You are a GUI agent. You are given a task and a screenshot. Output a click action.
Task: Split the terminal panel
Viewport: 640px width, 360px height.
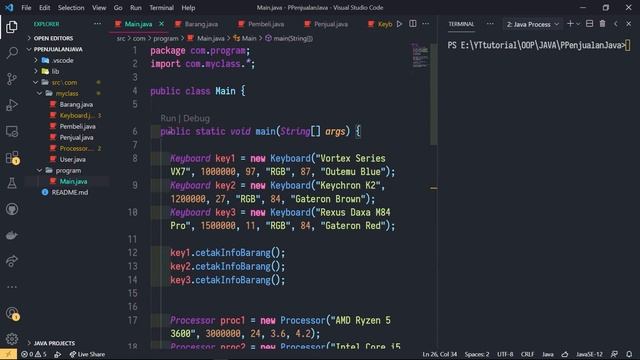(x=589, y=24)
